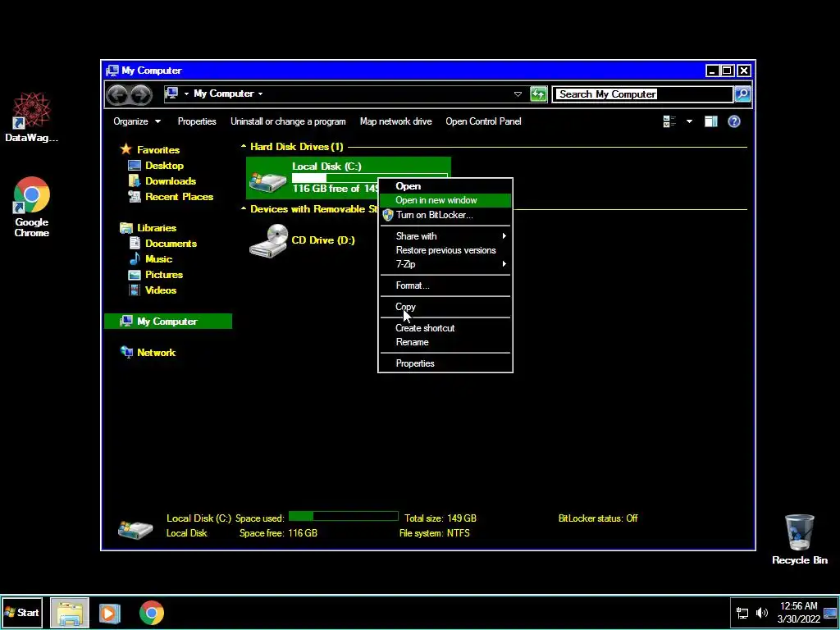The width and height of the screenshot is (840, 630).
Task: Open Help via question mark icon
Action: click(734, 121)
